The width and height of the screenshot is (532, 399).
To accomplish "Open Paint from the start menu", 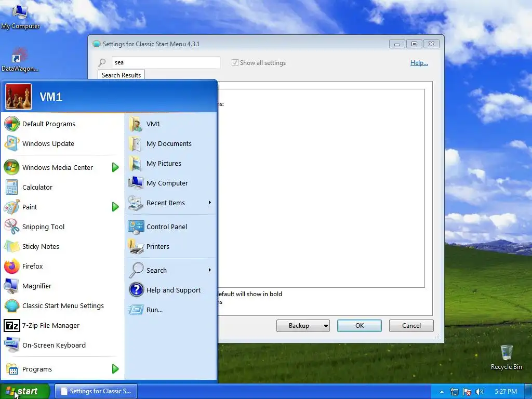I will [11, 207].
